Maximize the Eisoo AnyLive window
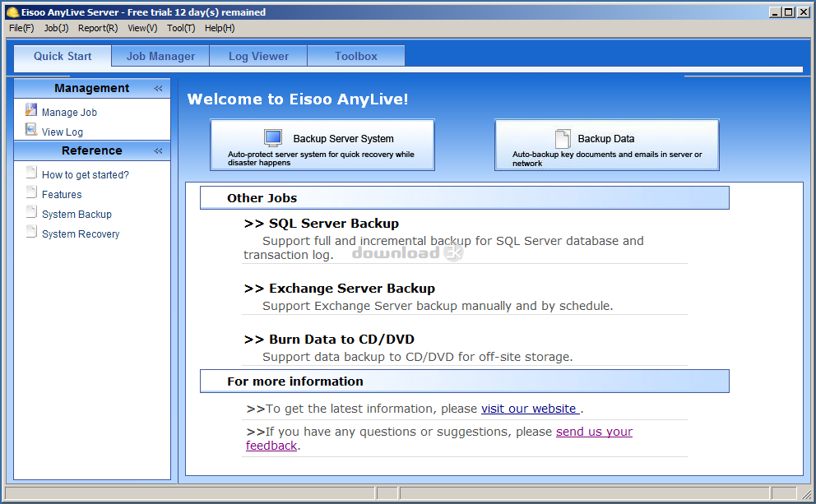Viewport: 816px width, 504px height. (x=789, y=12)
